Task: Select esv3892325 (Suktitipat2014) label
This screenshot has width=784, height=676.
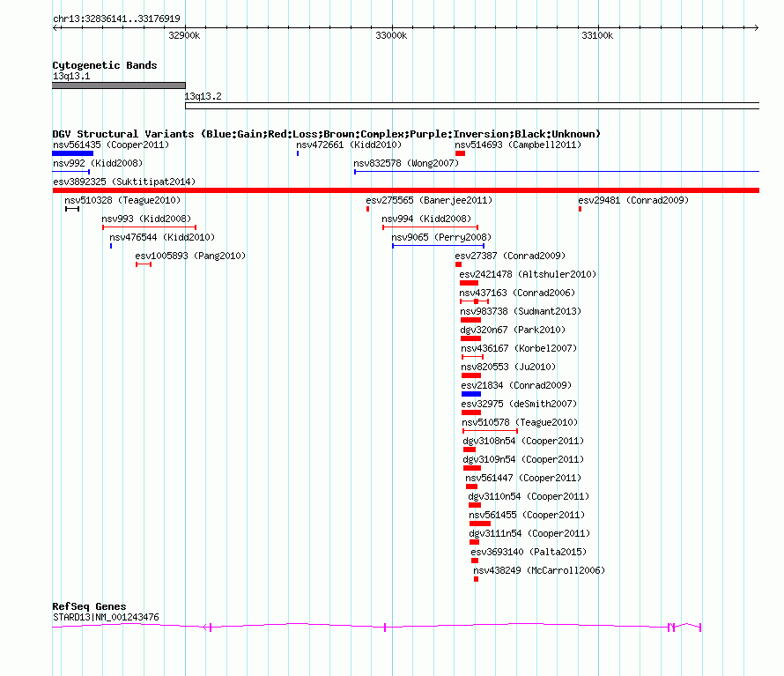Action: coord(124,182)
